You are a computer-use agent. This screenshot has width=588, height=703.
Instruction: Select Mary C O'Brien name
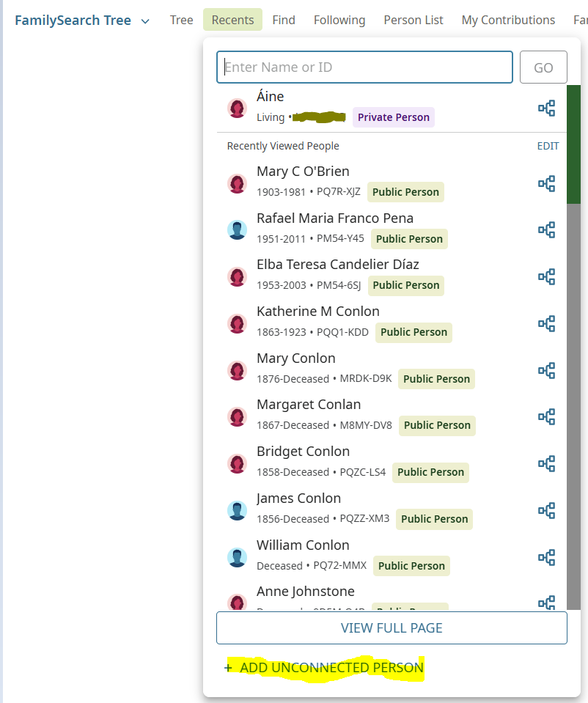[x=303, y=172]
